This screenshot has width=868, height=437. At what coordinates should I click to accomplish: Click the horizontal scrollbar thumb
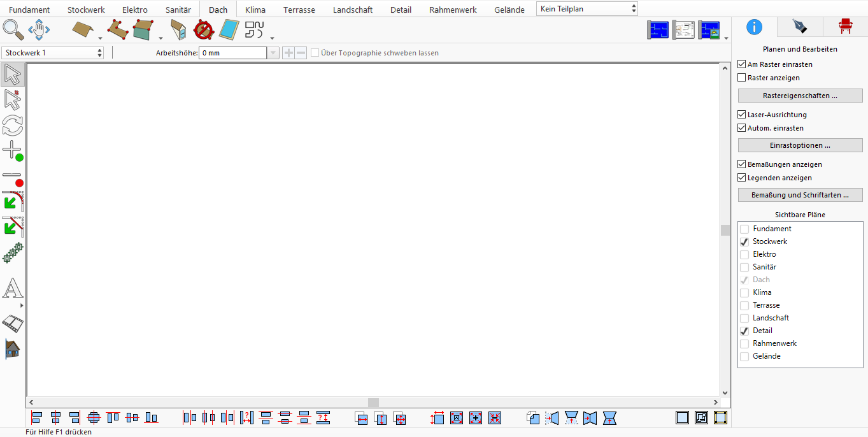(374, 403)
